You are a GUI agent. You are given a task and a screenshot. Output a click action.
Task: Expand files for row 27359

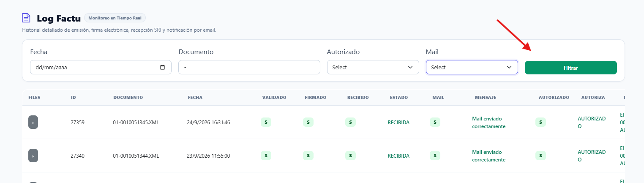[33, 122]
